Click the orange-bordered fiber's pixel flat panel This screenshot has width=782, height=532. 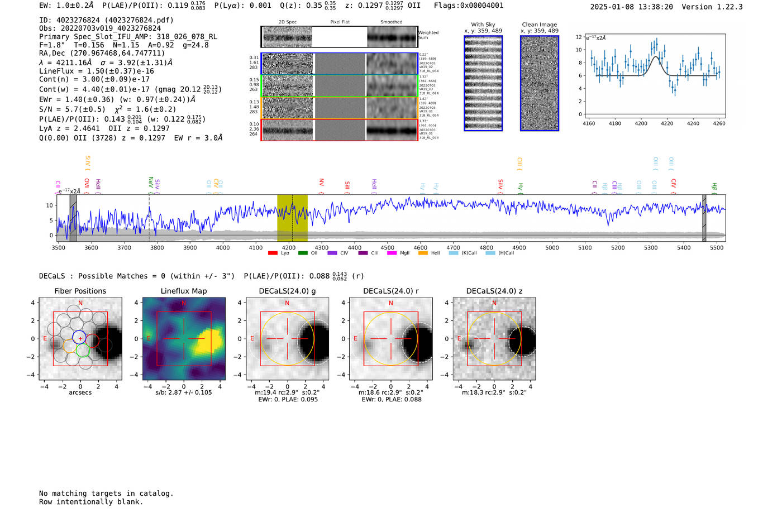(340, 108)
